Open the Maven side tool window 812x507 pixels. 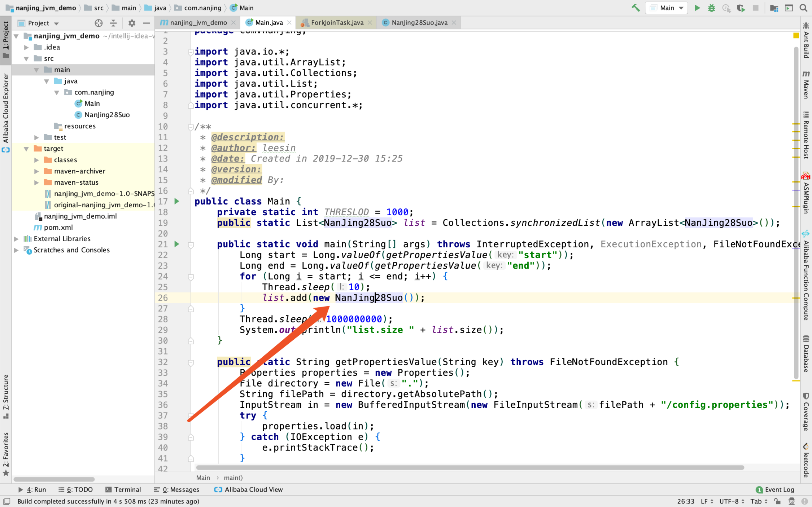(806, 84)
